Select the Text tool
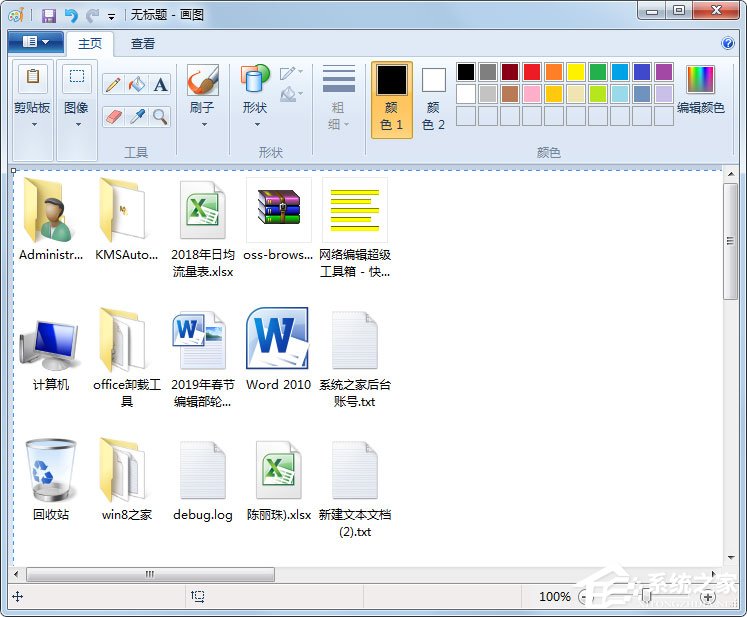The image size is (747, 617). pos(160,85)
